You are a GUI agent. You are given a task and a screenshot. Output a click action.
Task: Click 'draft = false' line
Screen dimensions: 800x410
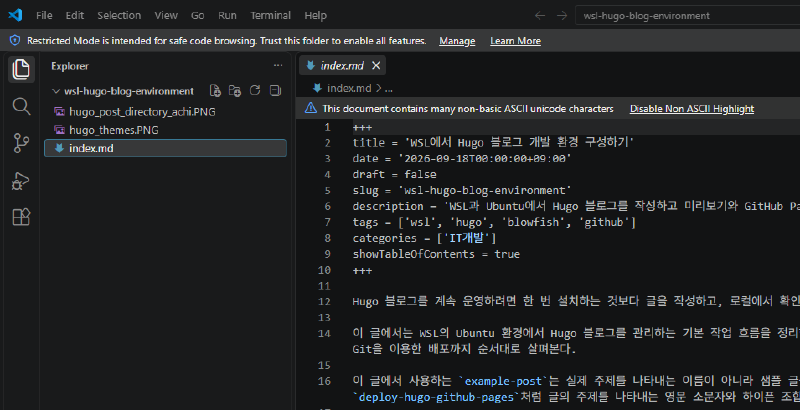(394, 174)
